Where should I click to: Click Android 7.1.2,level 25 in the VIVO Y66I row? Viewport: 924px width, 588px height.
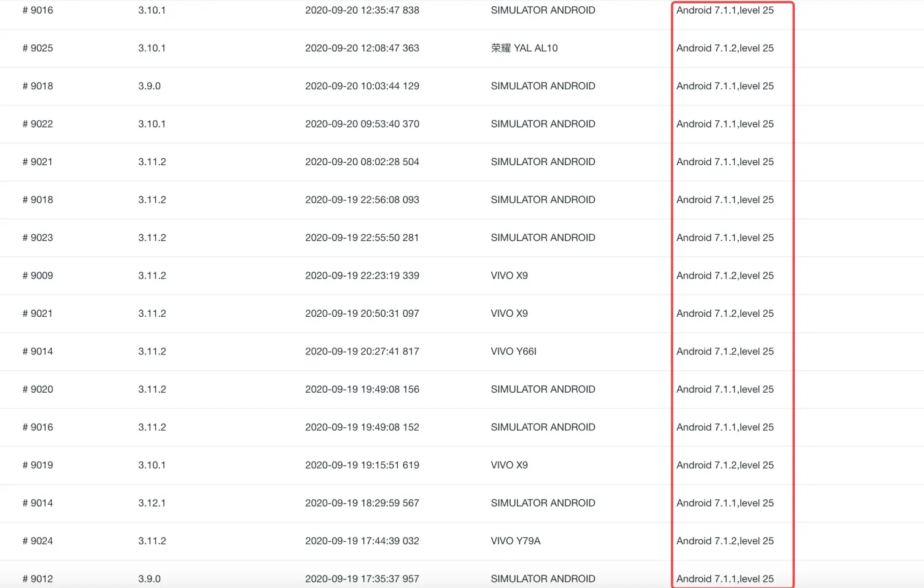[x=725, y=351]
